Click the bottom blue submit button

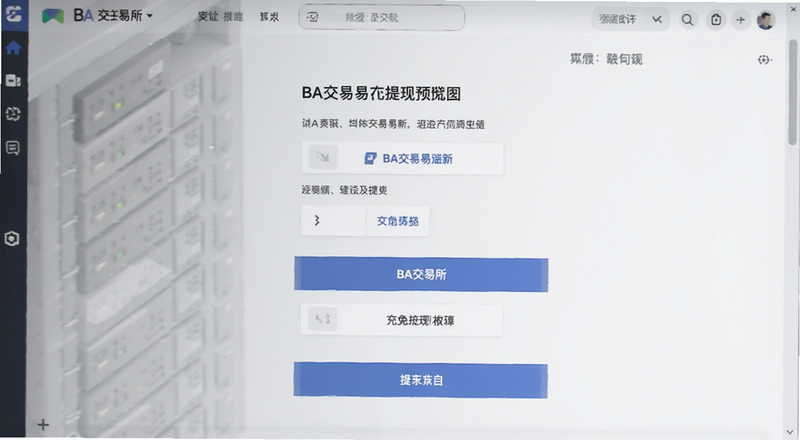pyautogui.click(x=420, y=380)
